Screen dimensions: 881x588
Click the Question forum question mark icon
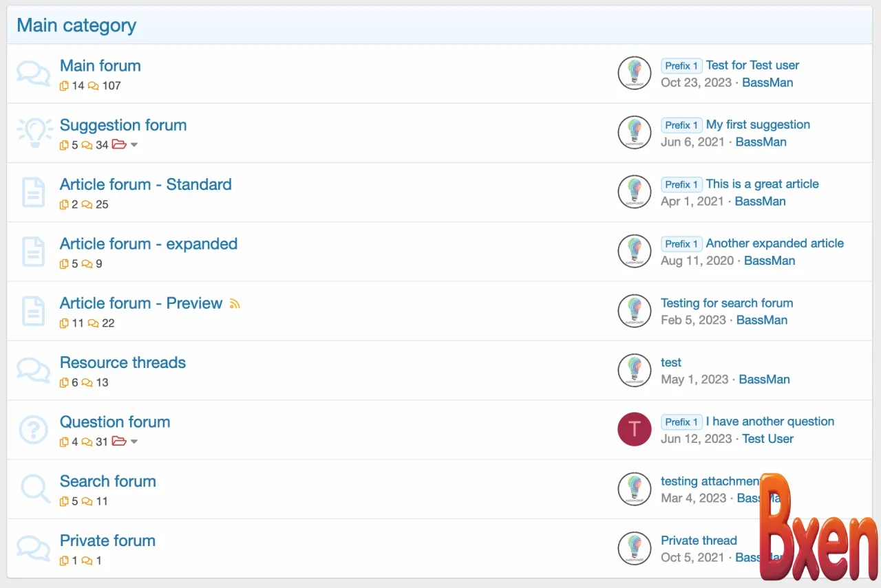[33, 430]
